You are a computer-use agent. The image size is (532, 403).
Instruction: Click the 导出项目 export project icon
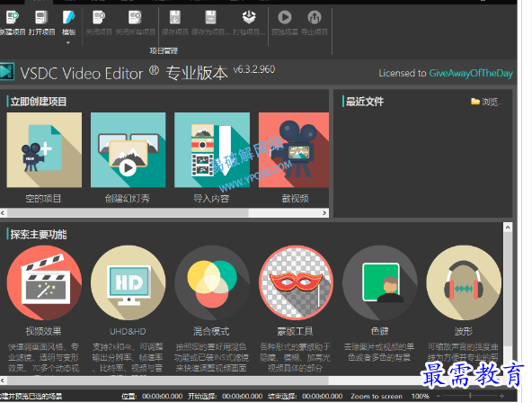pyautogui.click(x=315, y=18)
